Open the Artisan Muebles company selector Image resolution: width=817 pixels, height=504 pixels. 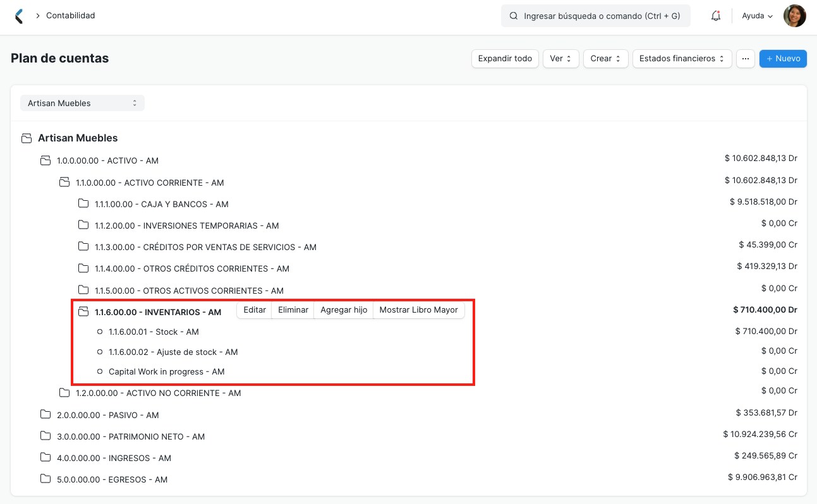pyautogui.click(x=82, y=103)
